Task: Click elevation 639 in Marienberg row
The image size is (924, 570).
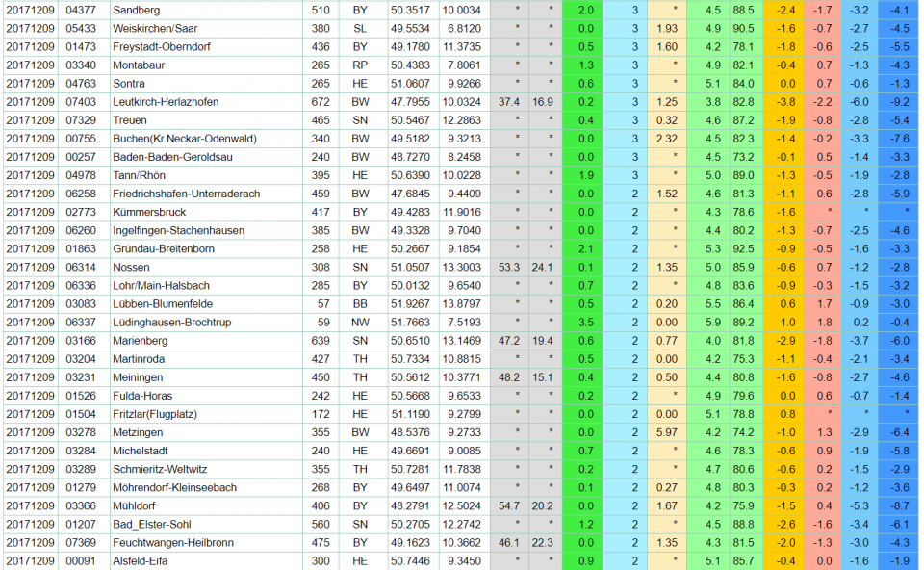Action: tap(321, 341)
